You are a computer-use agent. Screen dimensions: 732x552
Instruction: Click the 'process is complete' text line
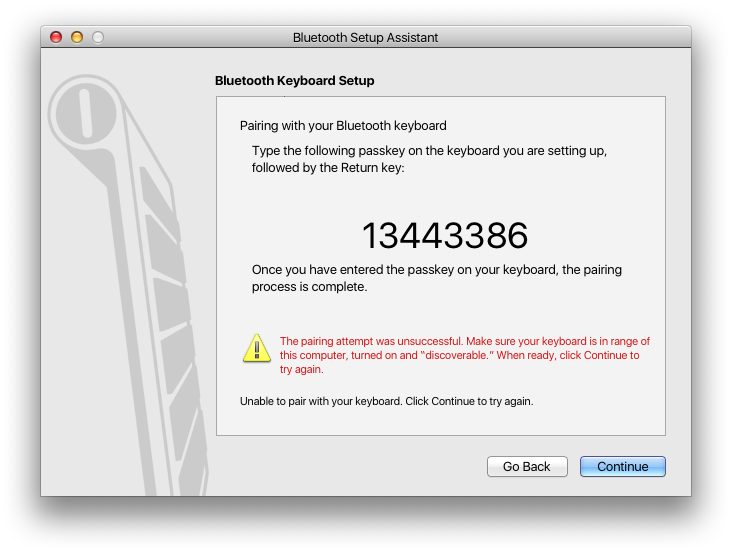click(x=310, y=287)
